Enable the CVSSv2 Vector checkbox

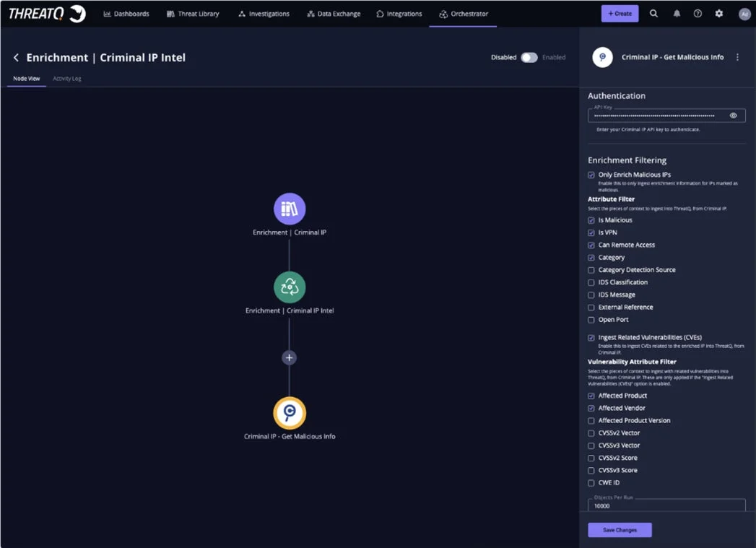coord(591,433)
